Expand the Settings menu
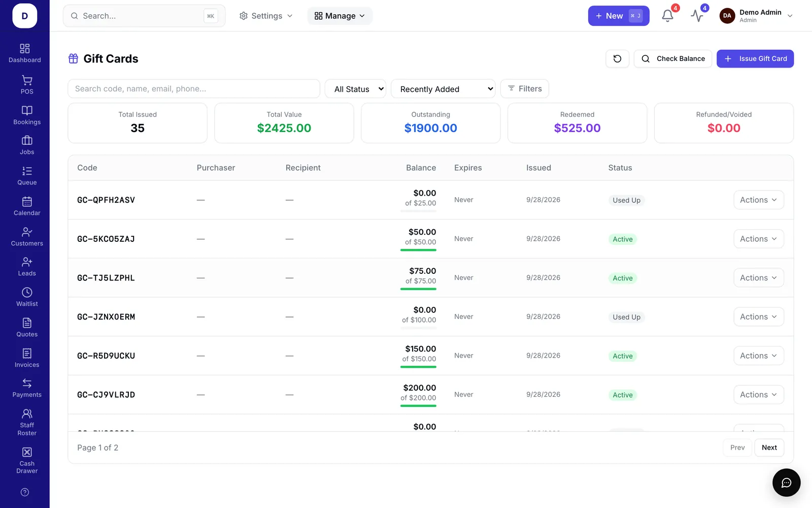 coord(266,16)
